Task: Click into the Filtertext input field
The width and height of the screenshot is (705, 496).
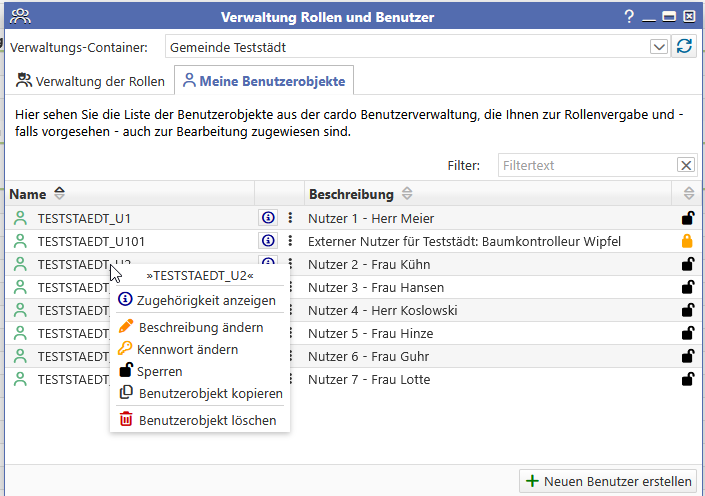Action: pos(586,166)
